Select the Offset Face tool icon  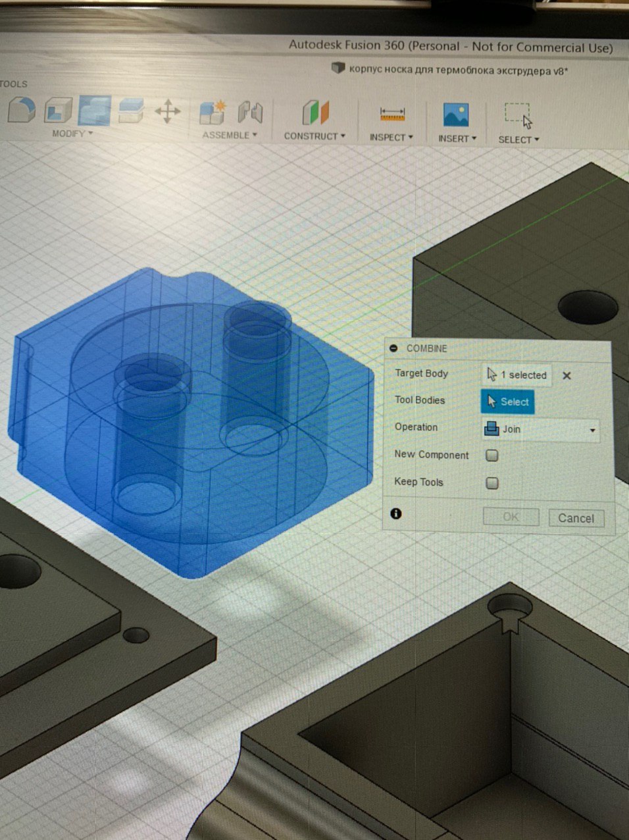click(131, 111)
